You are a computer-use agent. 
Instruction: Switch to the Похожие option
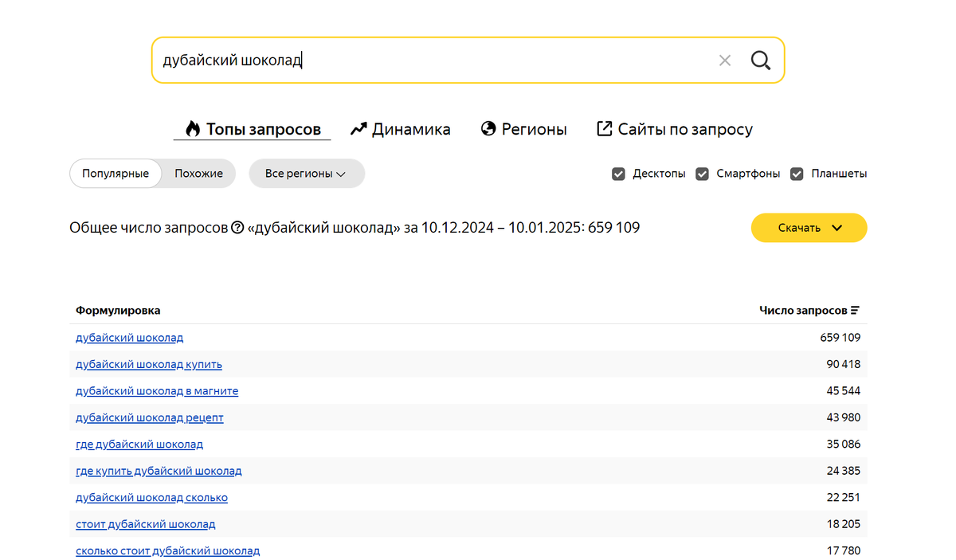tap(198, 174)
